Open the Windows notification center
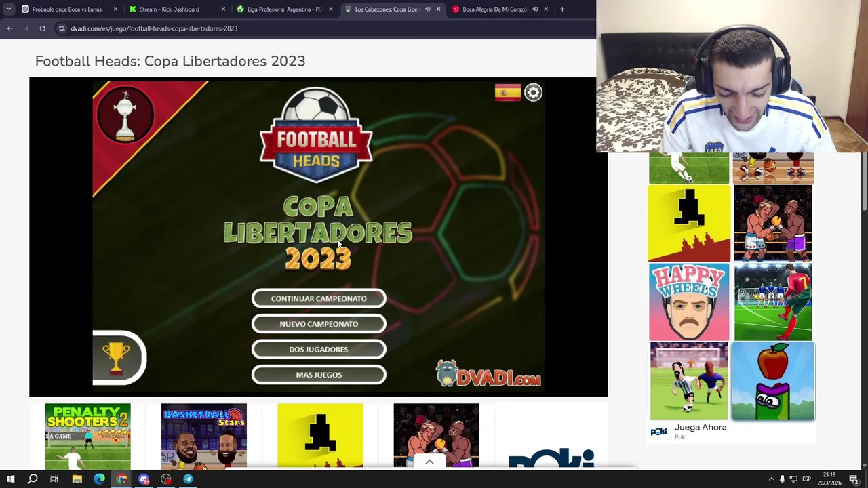 click(854, 479)
